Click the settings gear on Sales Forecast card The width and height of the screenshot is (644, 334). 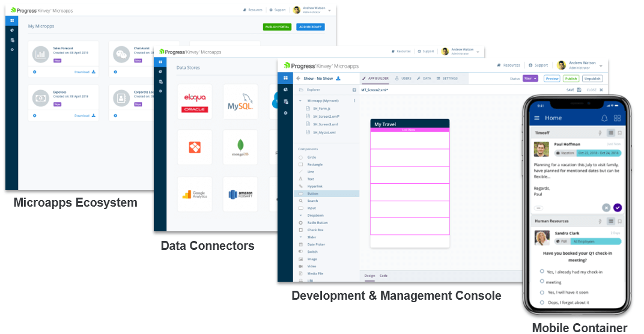pyautogui.click(x=34, y=72)
